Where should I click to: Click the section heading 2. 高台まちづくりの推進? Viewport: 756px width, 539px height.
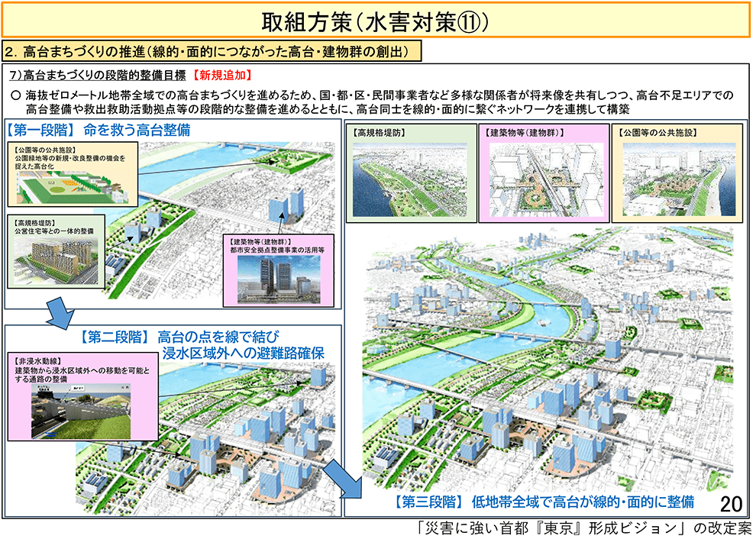212,52
